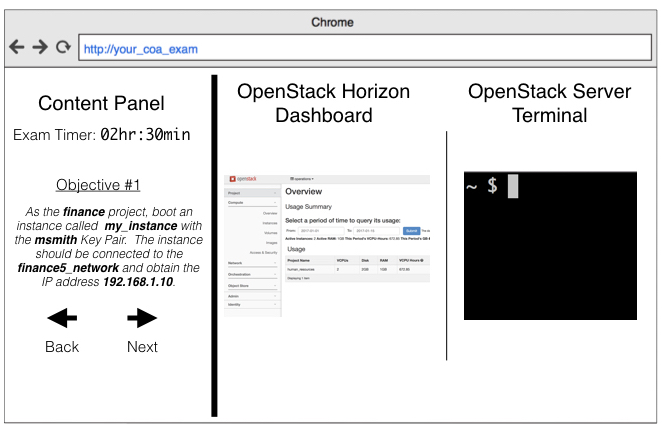Click the terminal cursor after the $ prompt
This screenshot has height=432, width=662.
[513, 186]
